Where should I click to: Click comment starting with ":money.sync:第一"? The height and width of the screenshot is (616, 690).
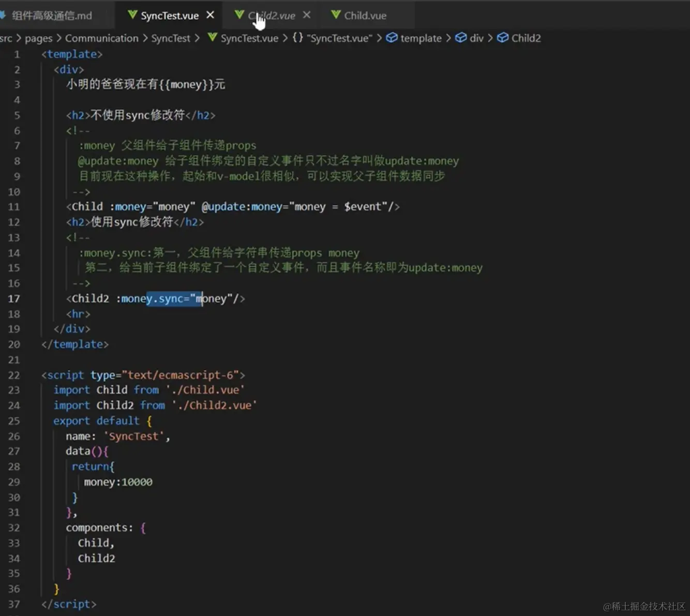(x=219, y=252)
